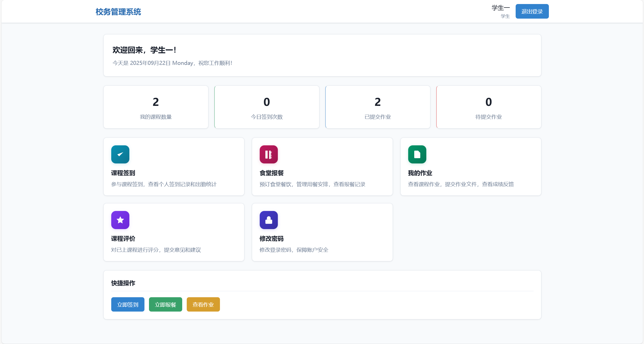Click the 今日签到次数 statistic card
Image resolution: width=644 pixels, height=344 pixels.
(267, 107)
